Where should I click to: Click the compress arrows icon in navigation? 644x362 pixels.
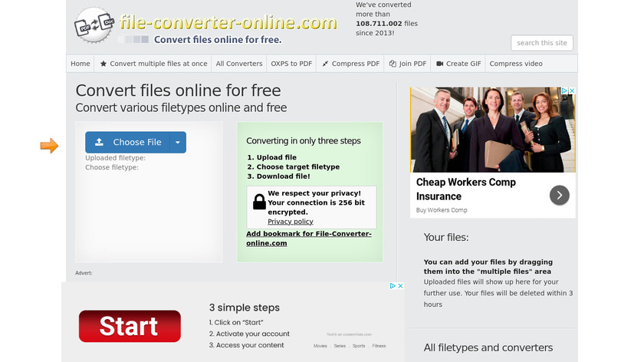[325, 64]
